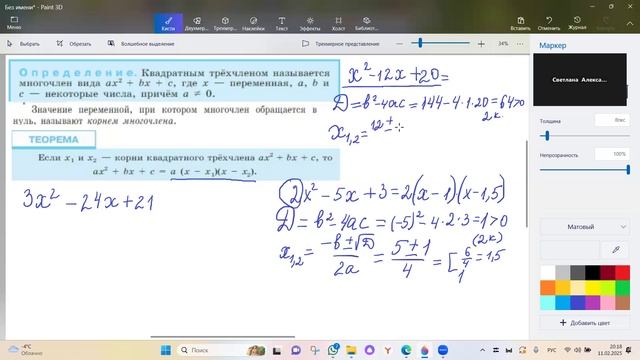
Task: Click the current color preview box
Action: [569, 249]
